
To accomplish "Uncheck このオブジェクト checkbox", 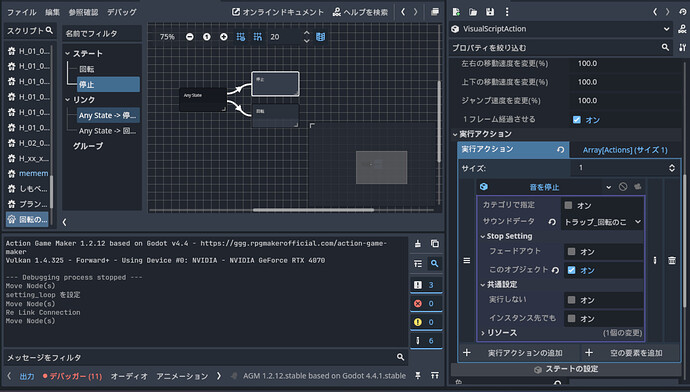I will click(x=571, y=270).
